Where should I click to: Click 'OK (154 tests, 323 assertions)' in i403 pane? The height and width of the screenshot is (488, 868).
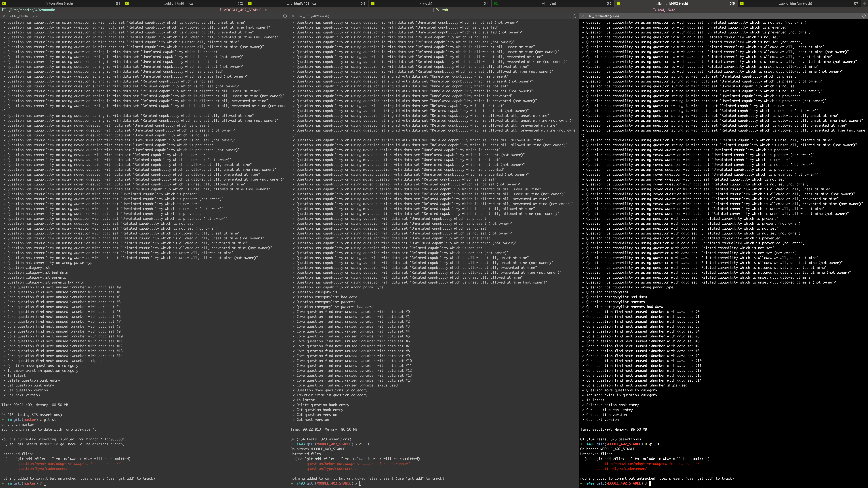321,439
